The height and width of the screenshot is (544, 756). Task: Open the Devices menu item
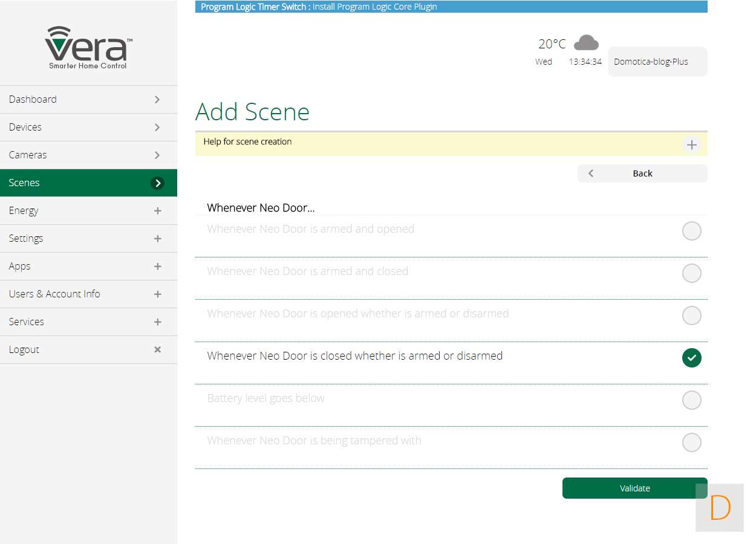pos(88,128)
